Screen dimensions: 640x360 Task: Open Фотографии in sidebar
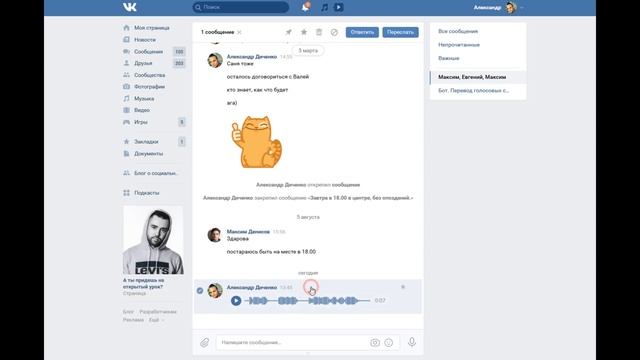(149, 87)
